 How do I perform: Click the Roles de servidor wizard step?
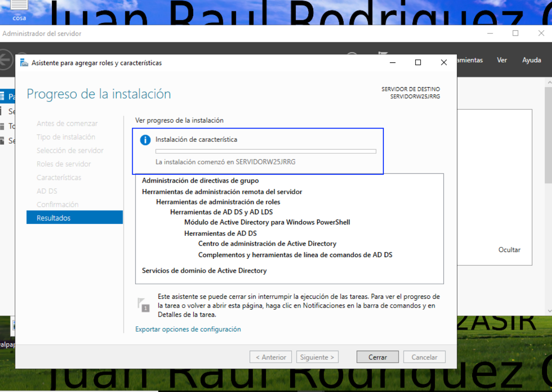[64, 164]
